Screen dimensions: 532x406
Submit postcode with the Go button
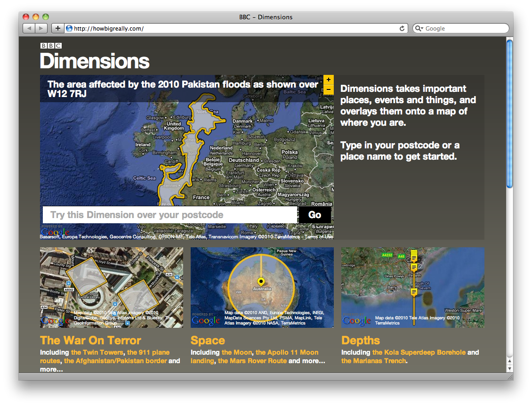[x=315, y=215]
